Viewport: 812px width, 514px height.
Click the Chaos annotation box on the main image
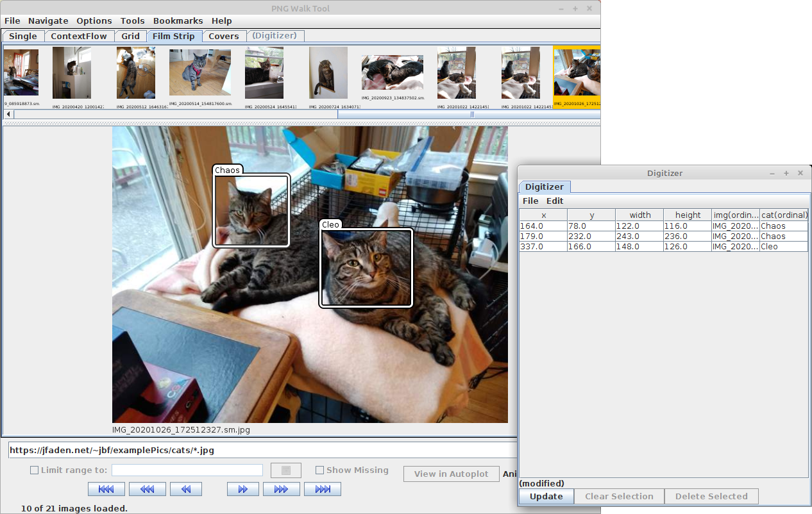click(x=251, y=210)
